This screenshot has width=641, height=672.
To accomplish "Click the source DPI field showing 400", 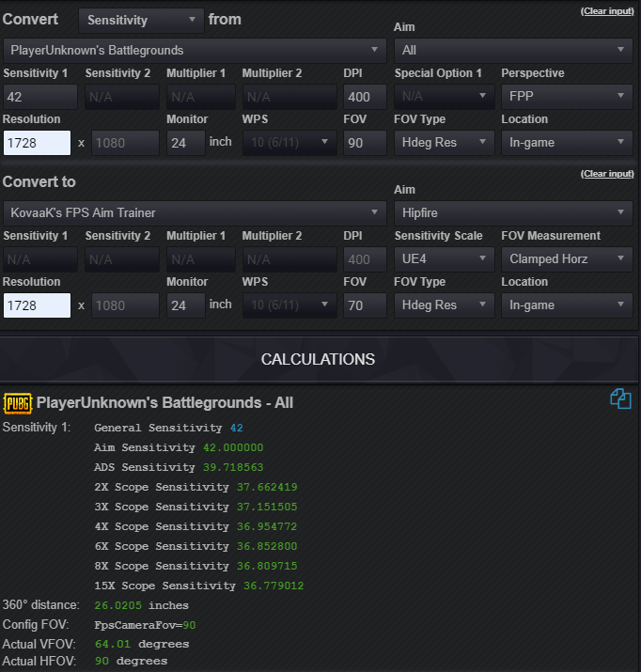I will (x=365, y=97).
